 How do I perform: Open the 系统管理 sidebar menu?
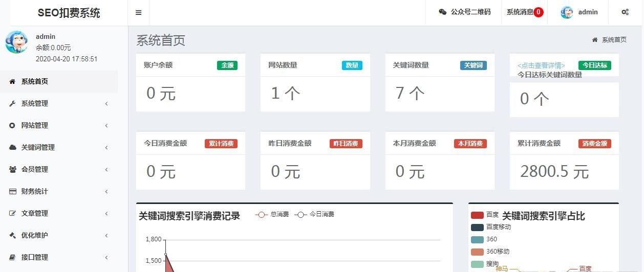click(x=59, y=103)
